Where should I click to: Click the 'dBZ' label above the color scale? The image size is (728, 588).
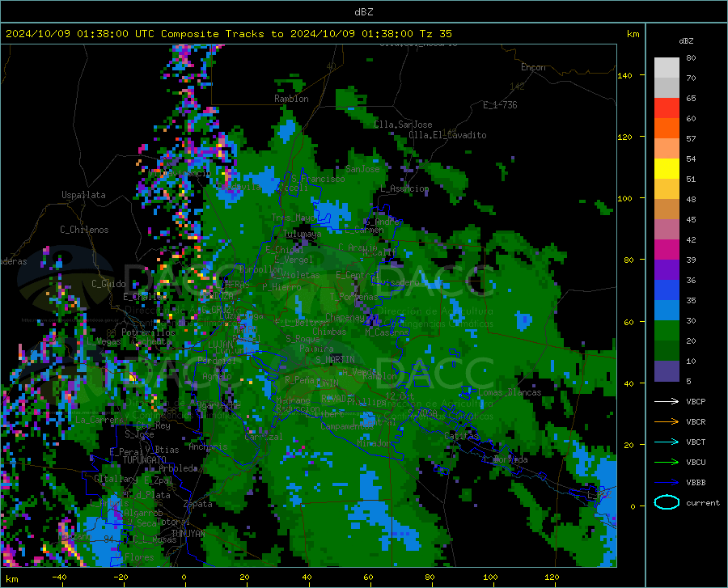[686, 40]
